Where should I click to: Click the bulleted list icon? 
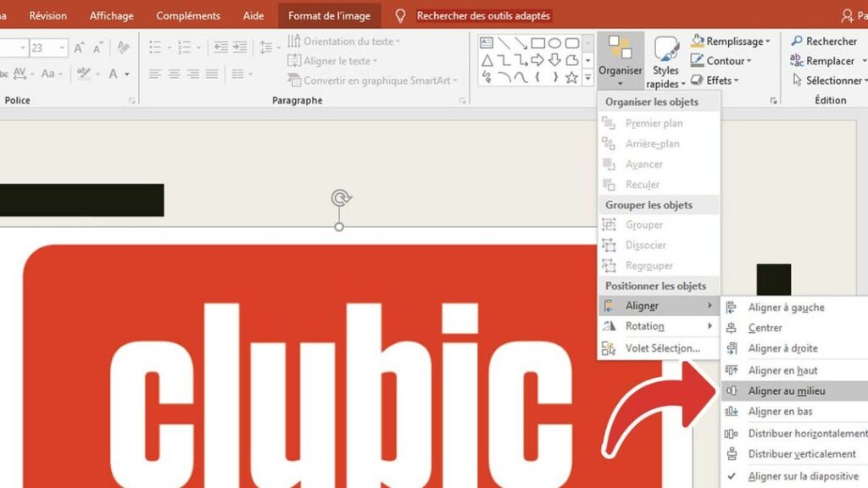155,47
